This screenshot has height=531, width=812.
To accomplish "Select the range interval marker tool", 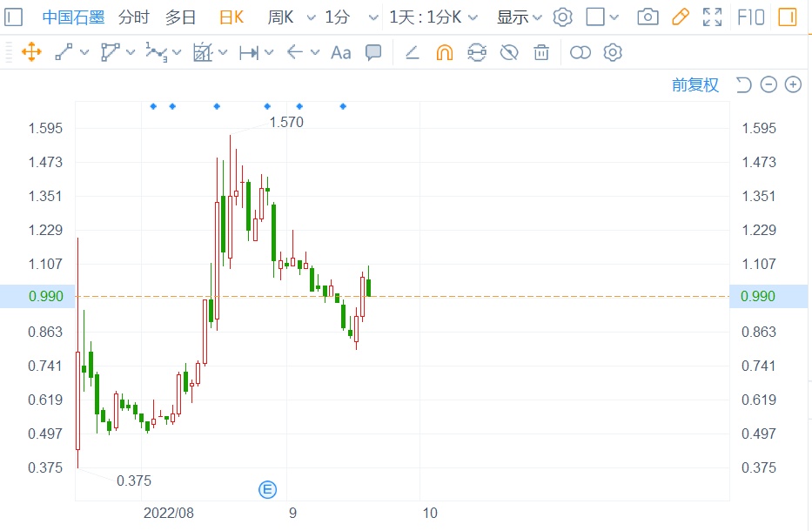I will pyautogui.click(x=249, y=52).
